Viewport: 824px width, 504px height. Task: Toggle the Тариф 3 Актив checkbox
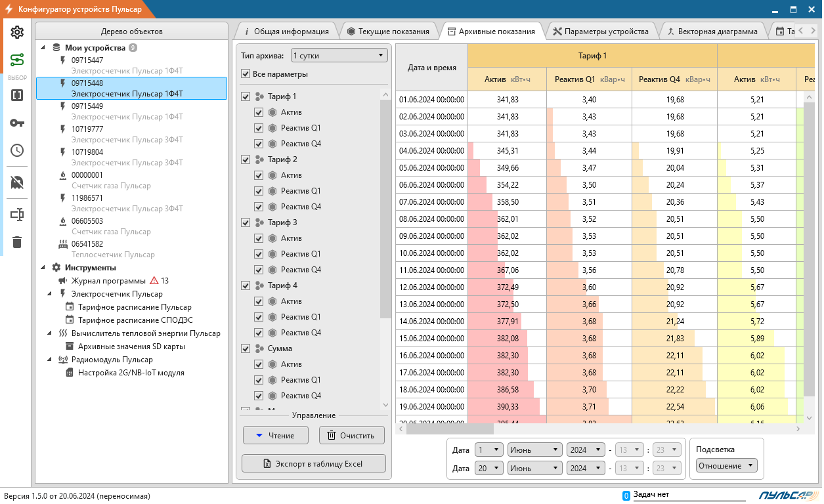(259, 238)
